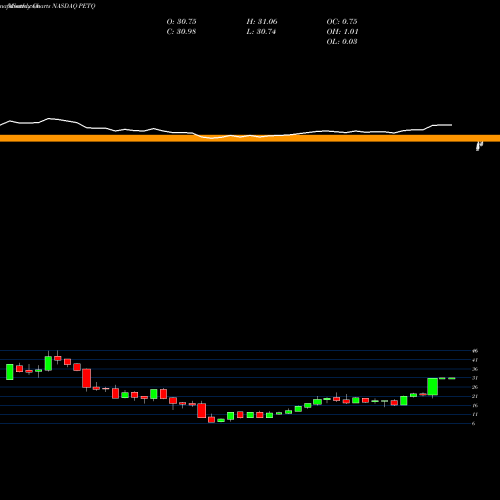Click the thick orange horizontal band

pos(250,138)
